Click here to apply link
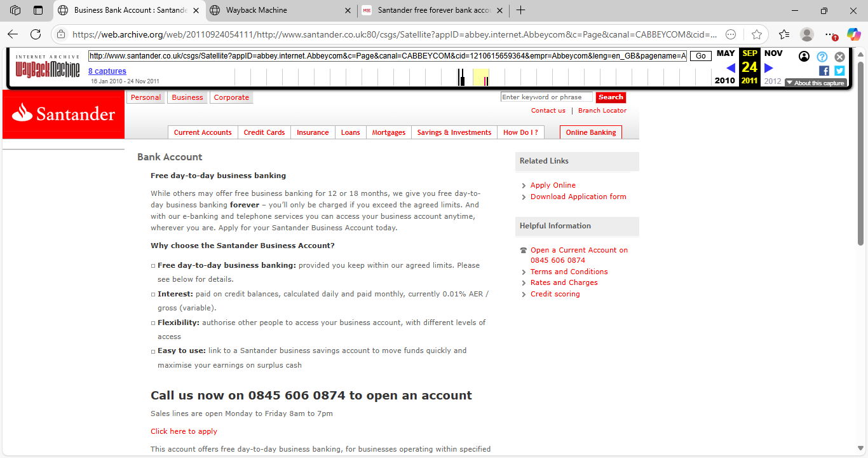Screen dimensions: 868x458 [x=184, y=431]
